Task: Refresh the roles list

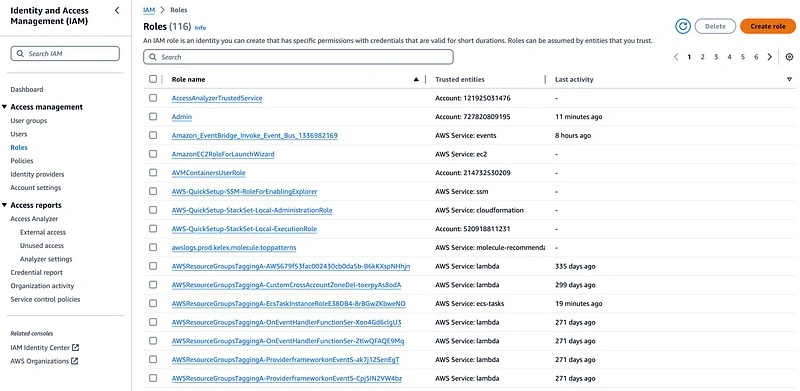Action: point(683,26)
